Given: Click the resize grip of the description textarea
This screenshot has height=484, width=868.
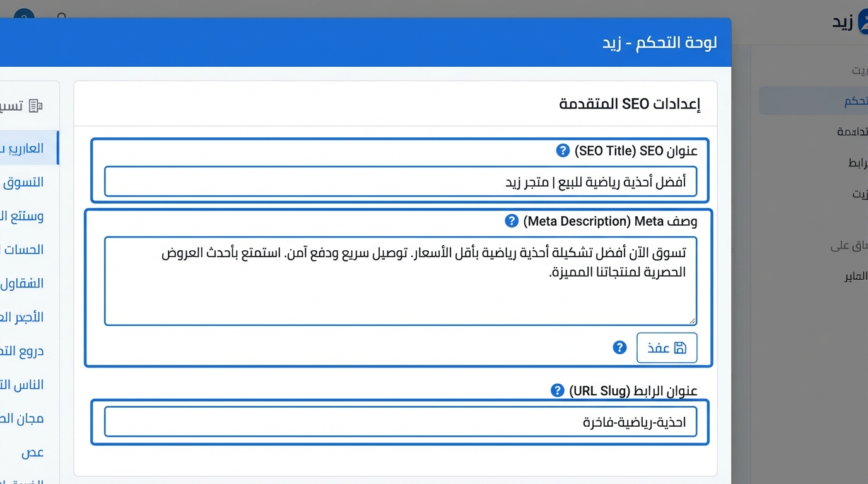Looking at the screenshot, I should 691,320.
